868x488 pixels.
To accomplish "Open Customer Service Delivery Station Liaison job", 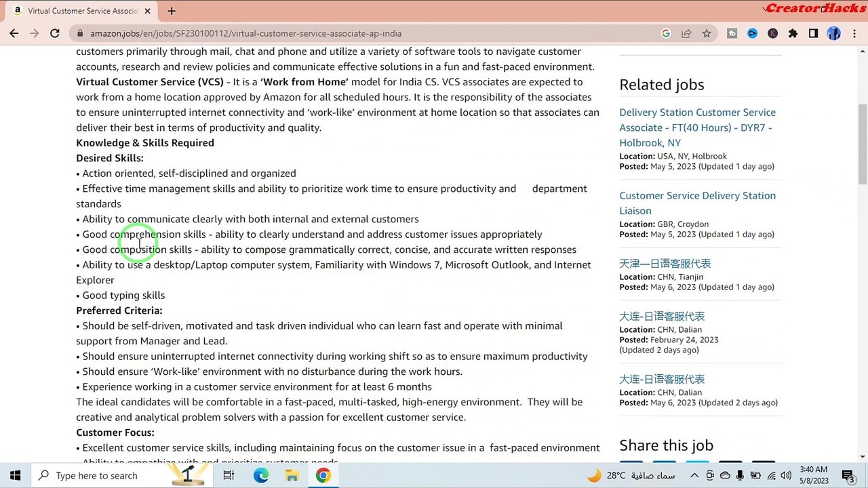I will point(697,203).
